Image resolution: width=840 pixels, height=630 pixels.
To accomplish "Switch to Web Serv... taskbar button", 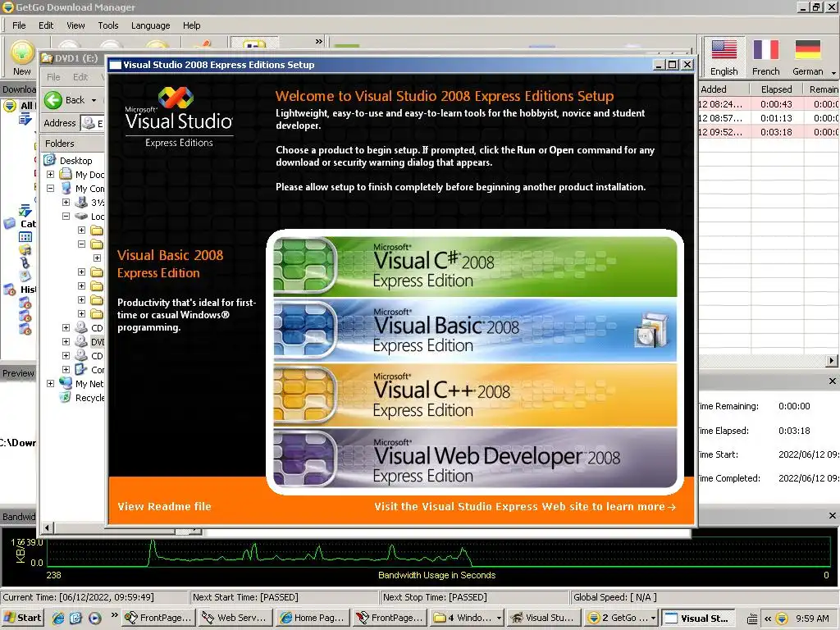I will (235, 618).
